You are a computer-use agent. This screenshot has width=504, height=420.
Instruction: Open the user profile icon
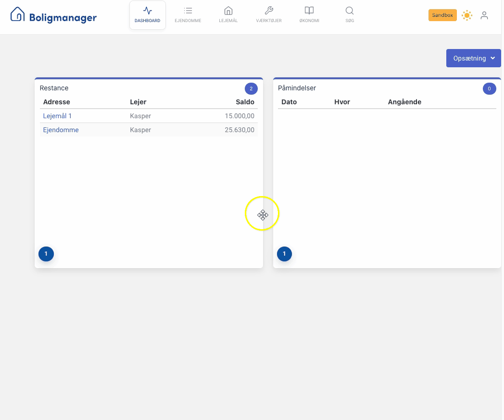tap(484, 15)
